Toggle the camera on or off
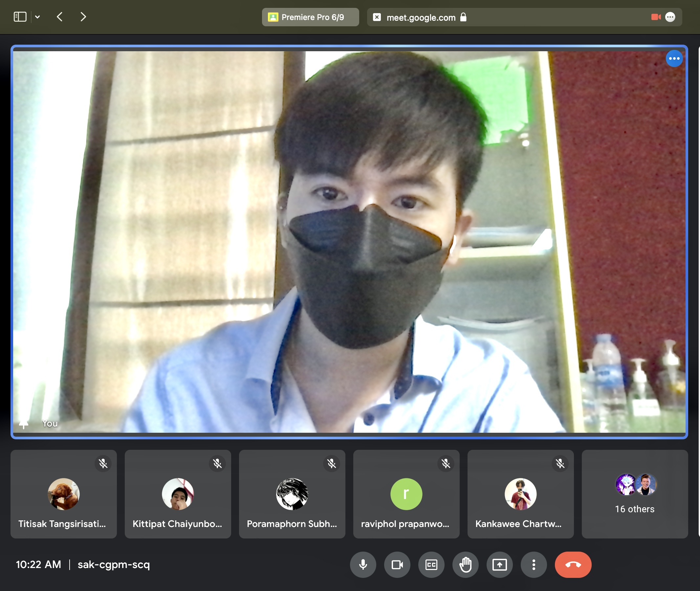Image resolution: width=700 pixels, height=591 pixels. tap(397, 564)
